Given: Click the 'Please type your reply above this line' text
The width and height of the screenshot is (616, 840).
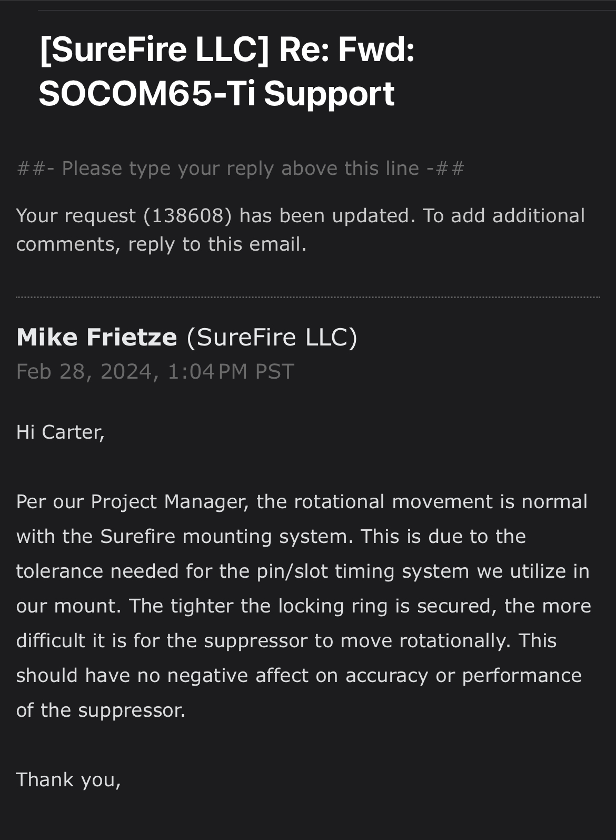Looking at the screenshot, I should (241, 169).
